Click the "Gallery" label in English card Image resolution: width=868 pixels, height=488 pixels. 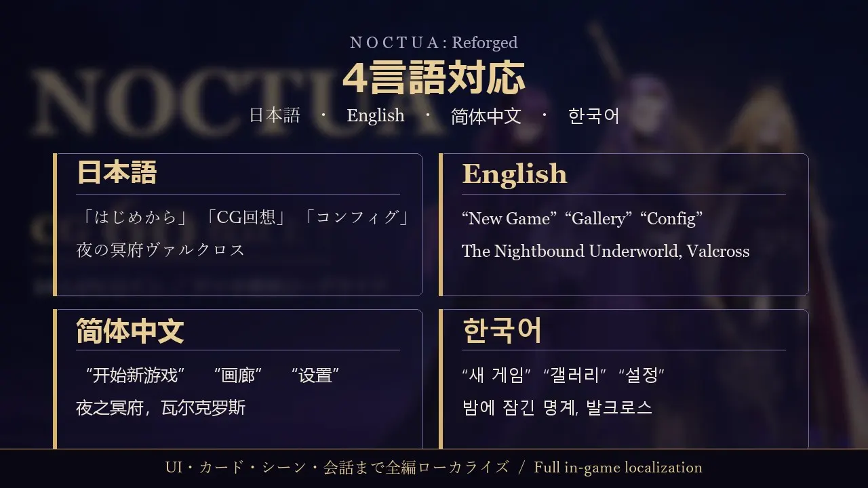point(598,218)
